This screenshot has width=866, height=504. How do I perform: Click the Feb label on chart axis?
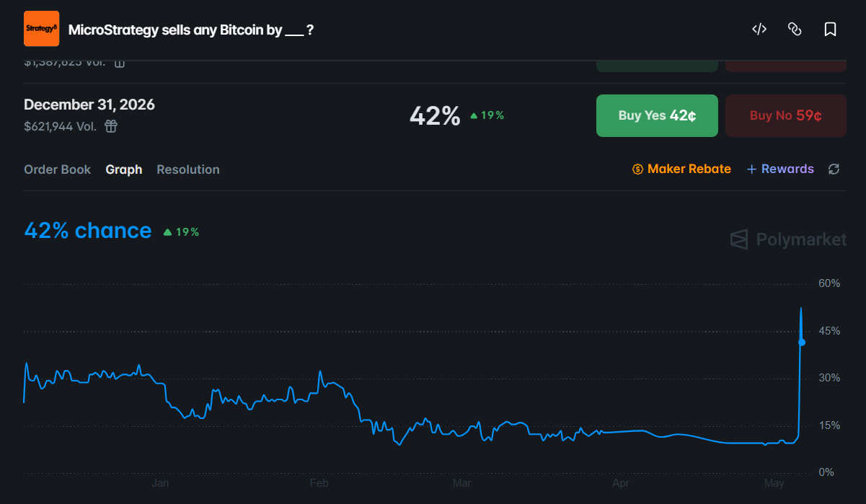[x=319, y=483]
